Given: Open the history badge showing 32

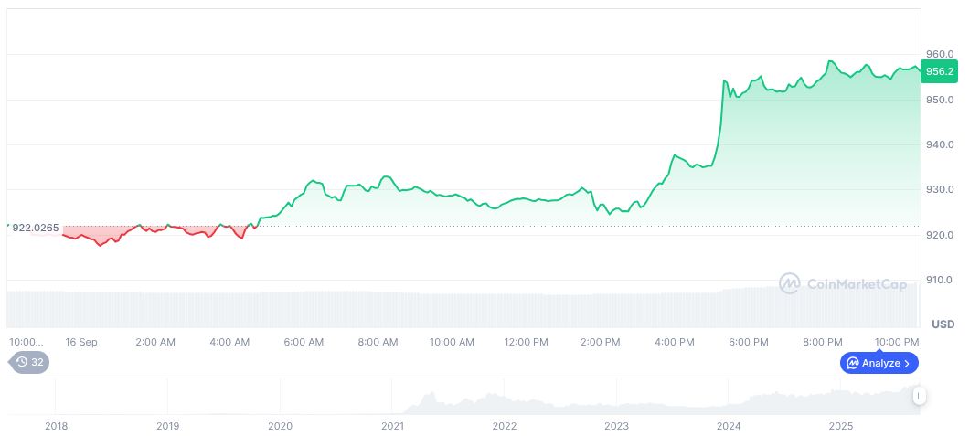Looking at the screenshot, I should pyautogui.click(x=29, y=362).
